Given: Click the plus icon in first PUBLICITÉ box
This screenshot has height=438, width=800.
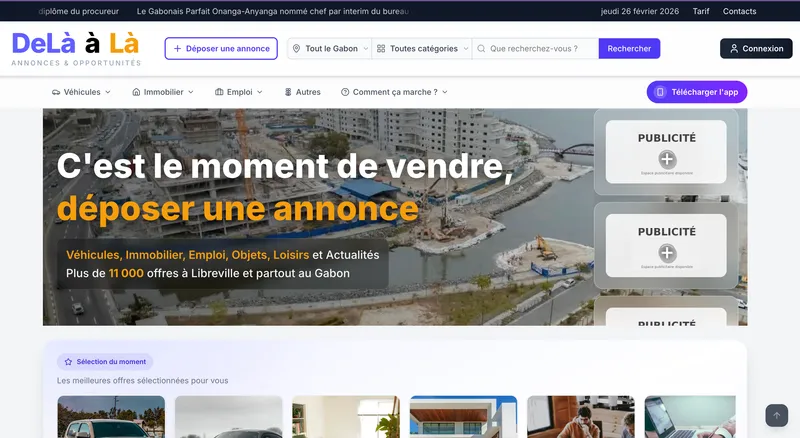Looking at the screenshot, I should pos(667,159).
